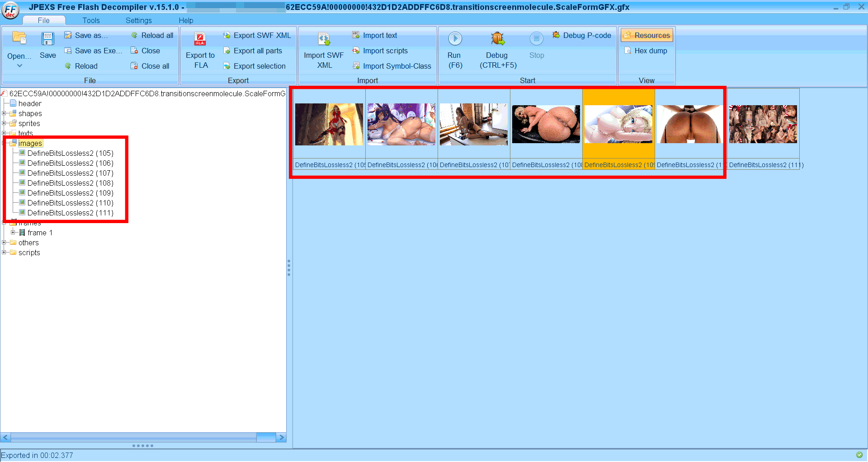Screen dimensions: 868x462
Task: Click the first image thumbnail (105)
Action: [329, 125]
